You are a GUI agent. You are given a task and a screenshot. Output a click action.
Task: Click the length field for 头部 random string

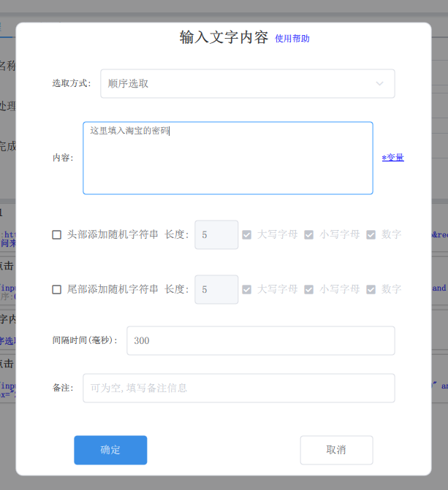click(216, 234)
